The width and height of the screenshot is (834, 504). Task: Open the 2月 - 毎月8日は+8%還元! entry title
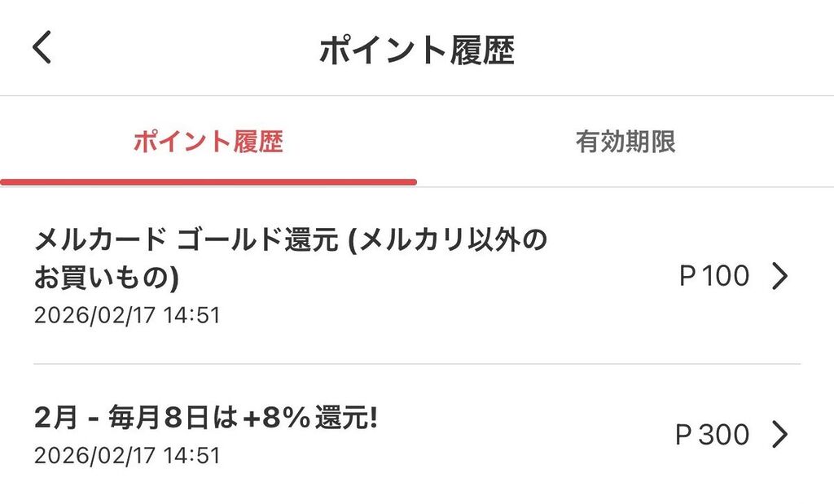206,420
